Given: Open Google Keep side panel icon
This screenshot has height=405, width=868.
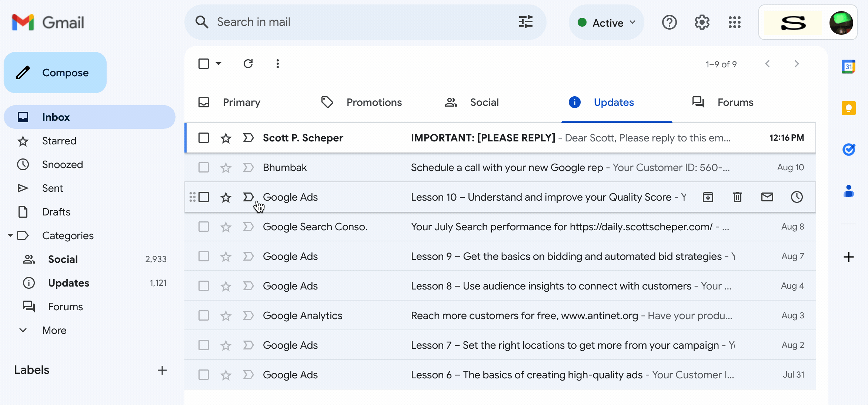Looking at the screenshot, I should (848, 108).
